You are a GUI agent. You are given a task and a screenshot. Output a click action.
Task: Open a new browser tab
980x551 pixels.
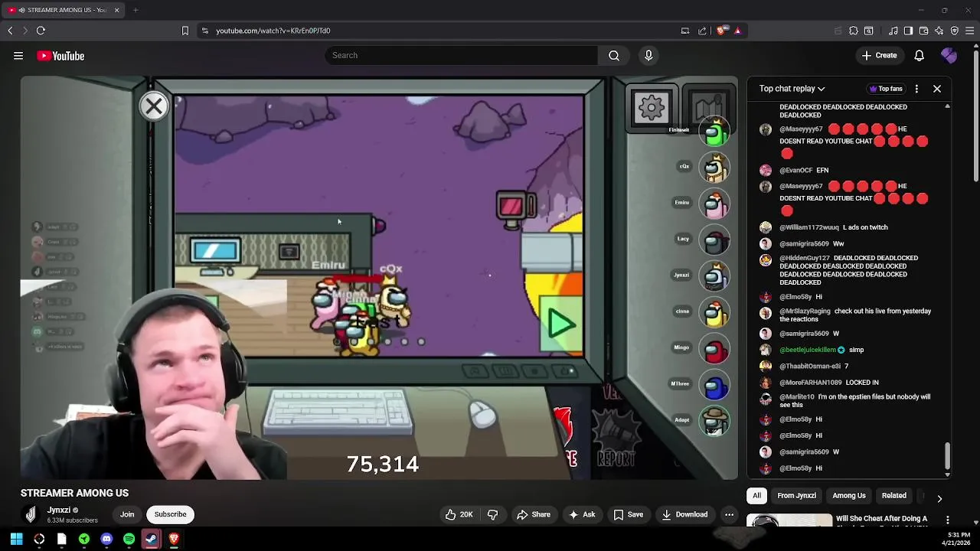tap(136, 10)
